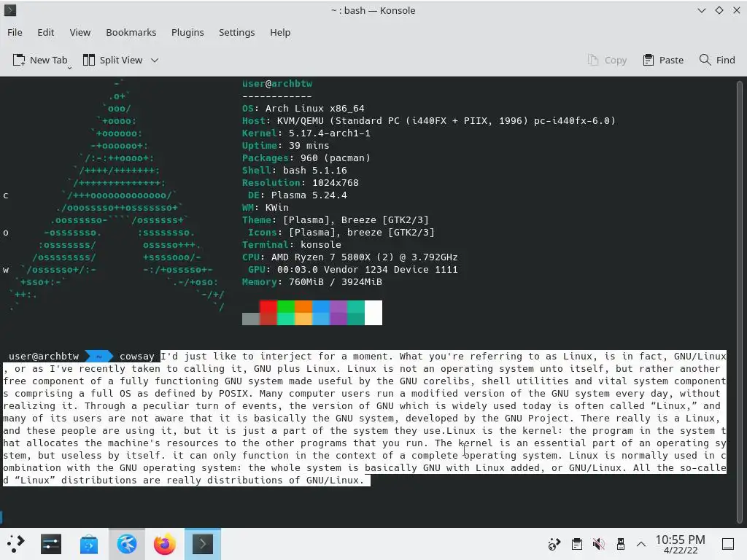Viewport: 747px width, 560px height.
Task: Click the word cowsay in the prompt
Action: pyautogui.click(x=136, y=356)
